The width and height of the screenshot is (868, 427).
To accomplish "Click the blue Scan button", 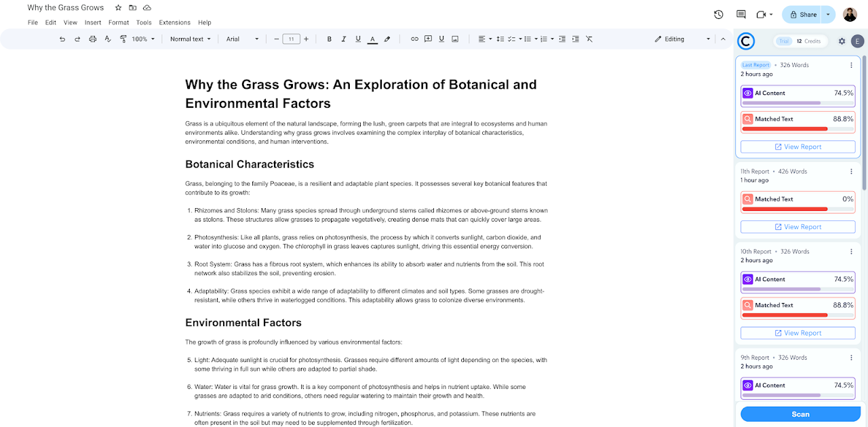I will tap(800, 414).
